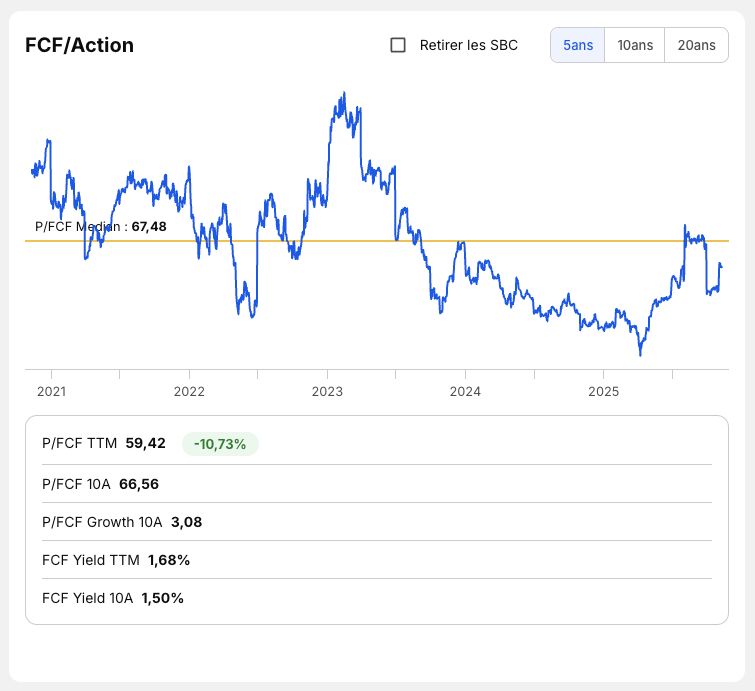This screenshot has height=691, width=755.
Task: Click the Retirer les SBC label
Action: (469, 45)
